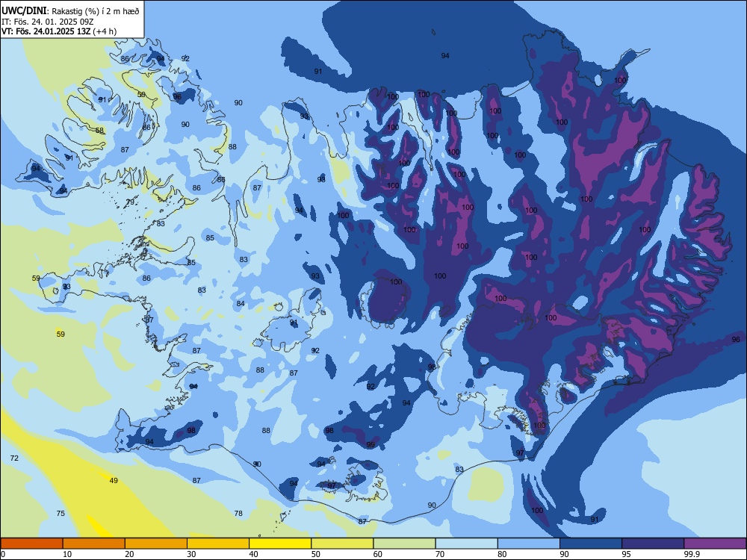Image resolution: width=747 pixels, height=560 pixels.
Task: Click the '20' legend scale label
Action: click(x=129, y=554)
